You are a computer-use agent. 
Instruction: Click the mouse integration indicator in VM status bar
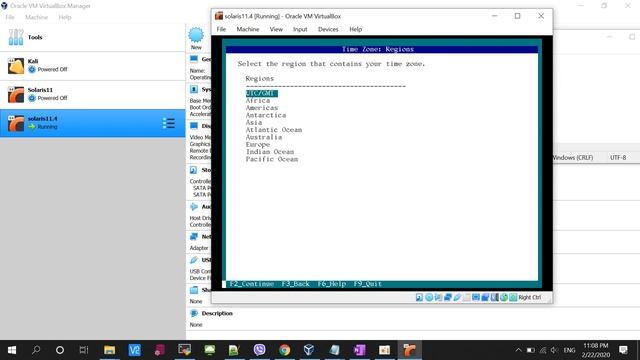pyautogui.click(x=504, y=297)
